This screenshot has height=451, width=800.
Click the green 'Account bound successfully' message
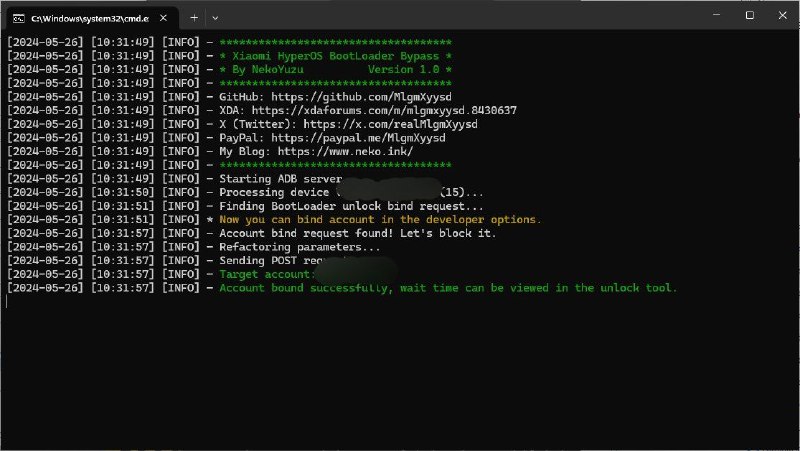pos(448,288)
